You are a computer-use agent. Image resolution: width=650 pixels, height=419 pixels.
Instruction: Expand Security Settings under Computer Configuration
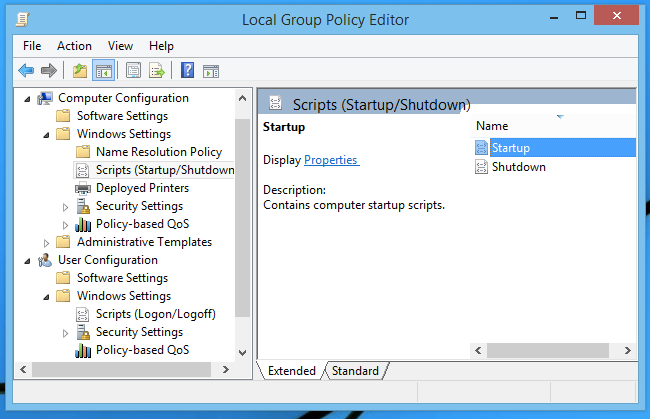pos(65,206)
